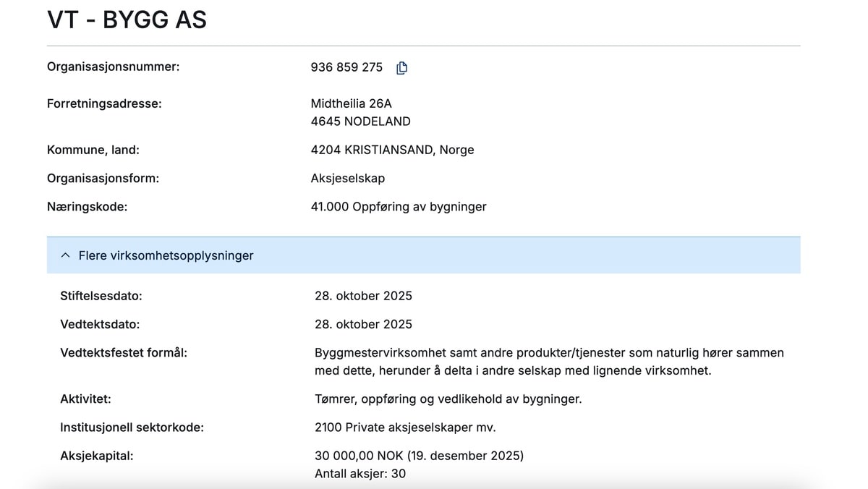
Task: Click the Næringskode value 41.000 Oppføring av bygninger
Action: coord(399,206)
